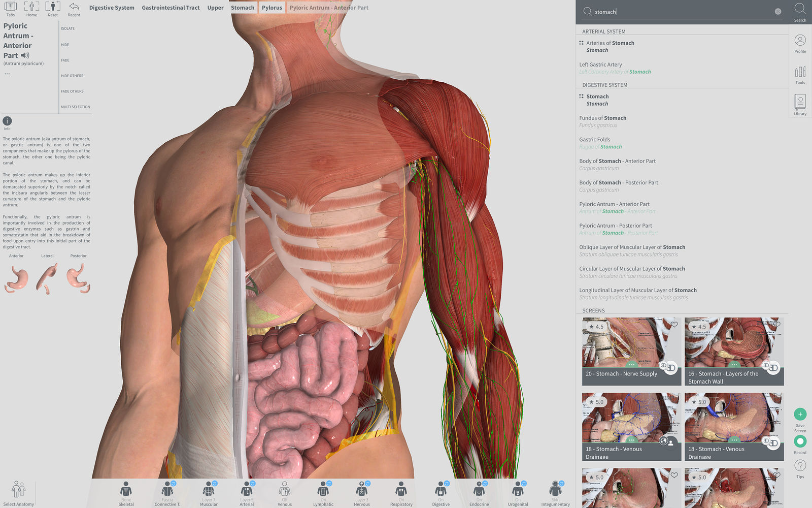The image size is (812, 508).
Task: Open the Library icon
Action: coord(800,103)
